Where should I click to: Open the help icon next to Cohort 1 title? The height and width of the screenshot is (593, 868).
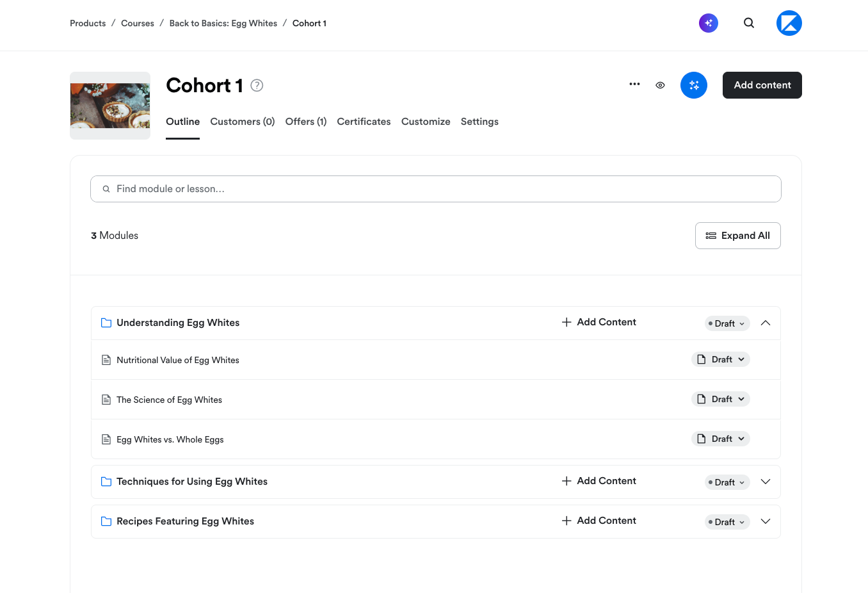pos(257,85)
